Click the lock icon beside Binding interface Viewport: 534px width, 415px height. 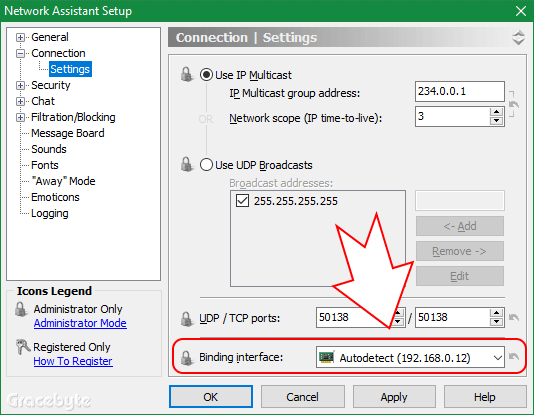[187, 358]
